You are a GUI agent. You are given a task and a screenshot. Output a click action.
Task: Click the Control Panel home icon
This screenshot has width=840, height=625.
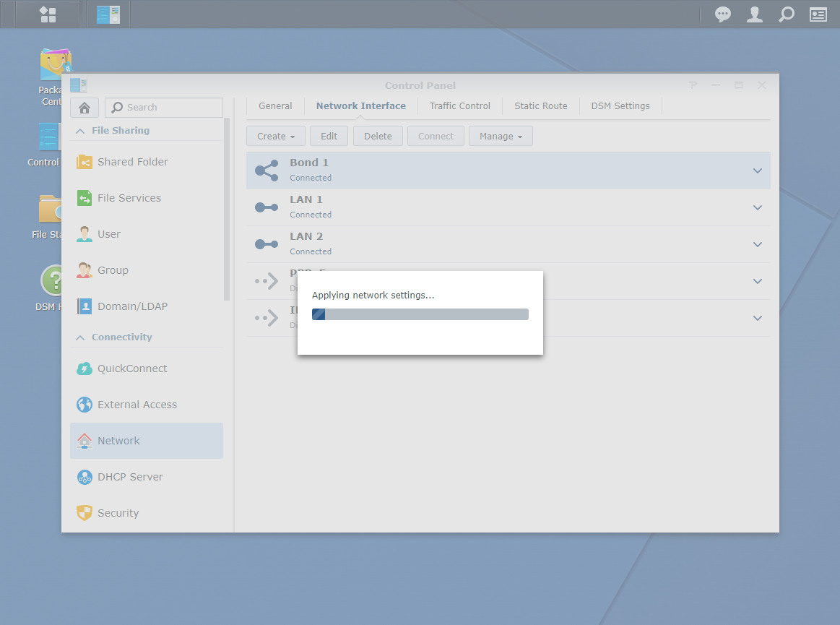(85, 108)
